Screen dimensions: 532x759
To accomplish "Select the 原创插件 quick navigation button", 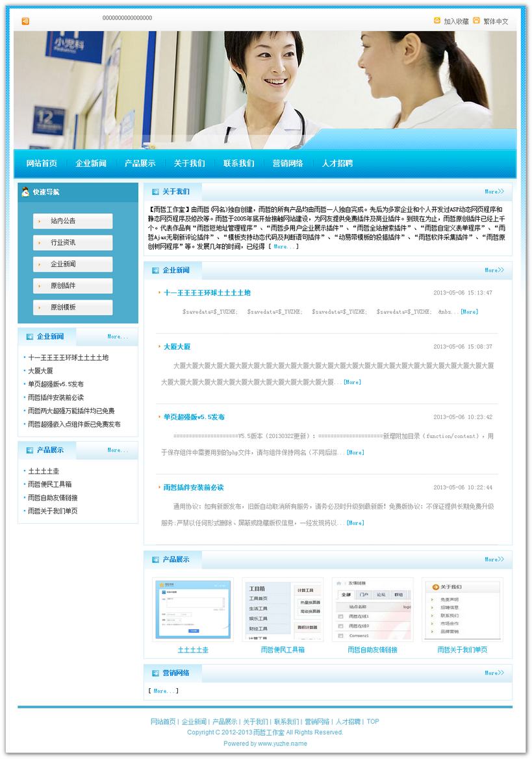I will 73,285.
